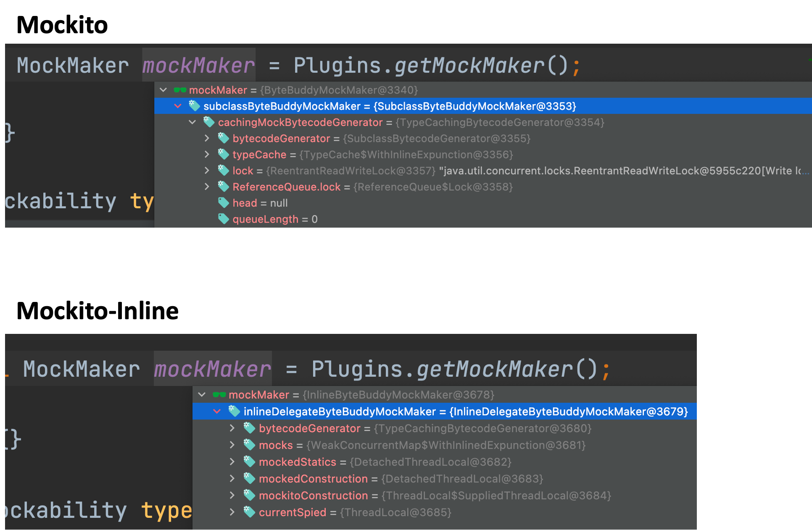
Task: Click the tag icon next to mockedStatics
Action: tap(249, 462)
